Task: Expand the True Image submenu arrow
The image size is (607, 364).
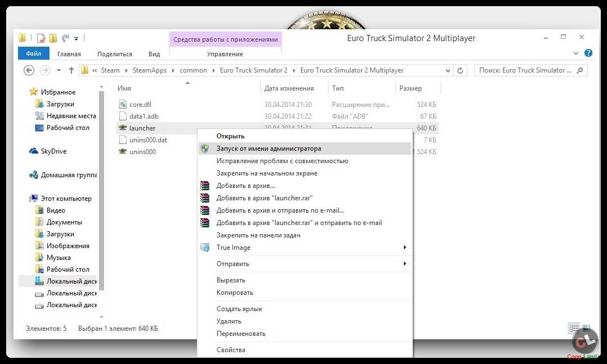Action: point(405,248)
